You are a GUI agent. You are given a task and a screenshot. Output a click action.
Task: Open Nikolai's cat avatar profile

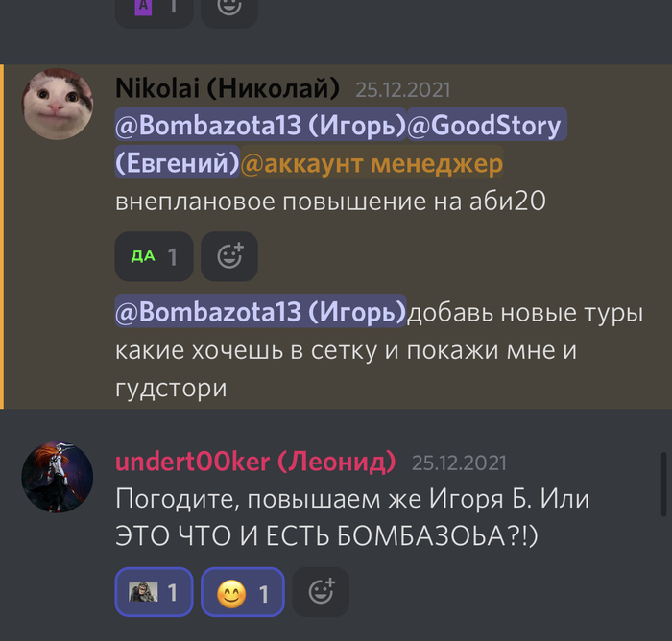click(58, 105)
